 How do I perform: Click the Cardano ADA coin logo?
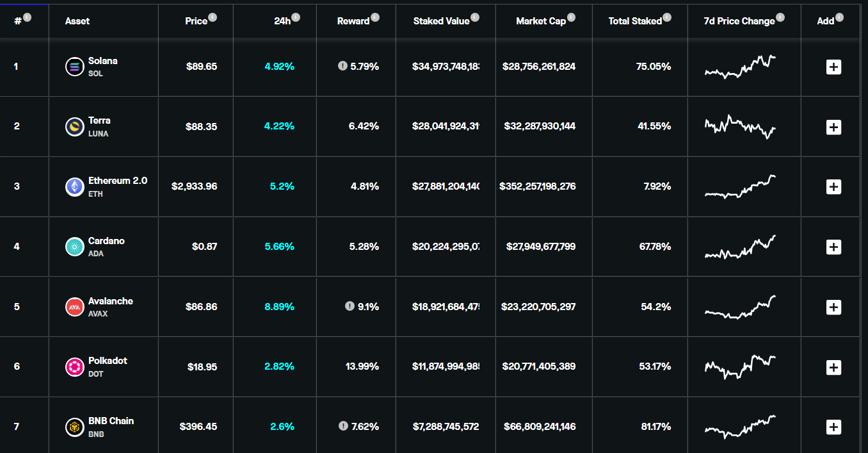[75, 247]
